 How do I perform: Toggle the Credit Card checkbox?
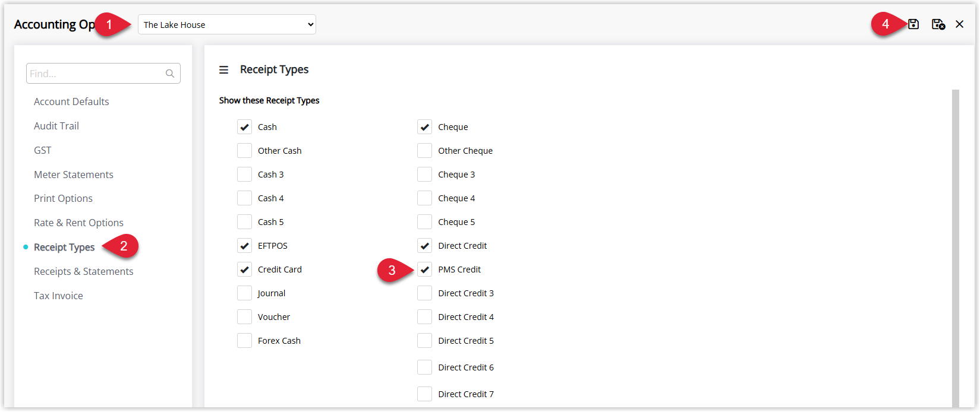point(244,270)
